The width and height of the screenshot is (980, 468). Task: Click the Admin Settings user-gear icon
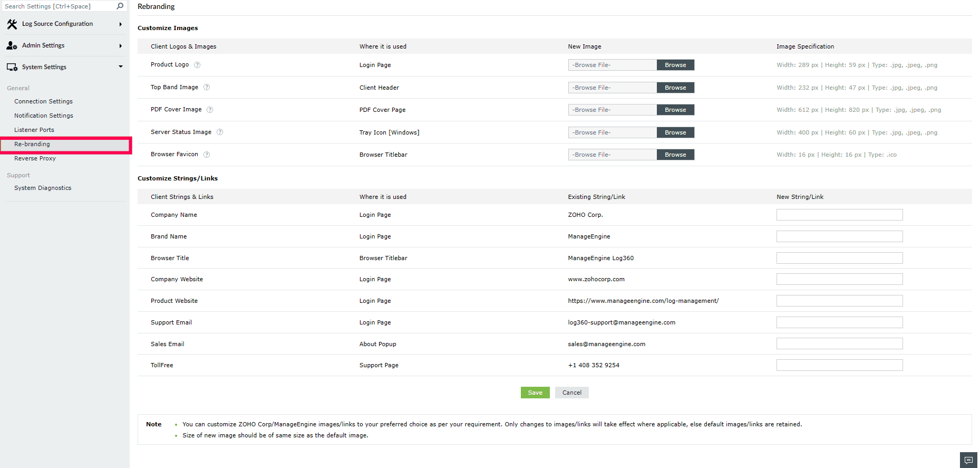12,45
